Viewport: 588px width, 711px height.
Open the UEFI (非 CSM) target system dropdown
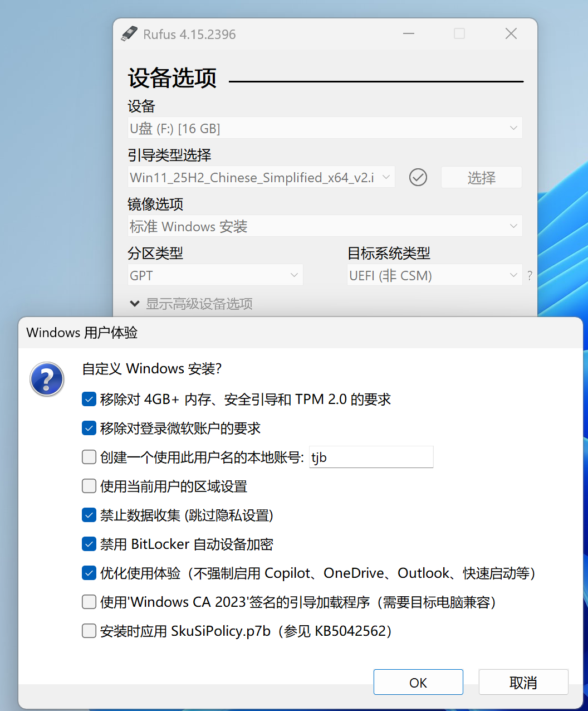click(435, 275)
